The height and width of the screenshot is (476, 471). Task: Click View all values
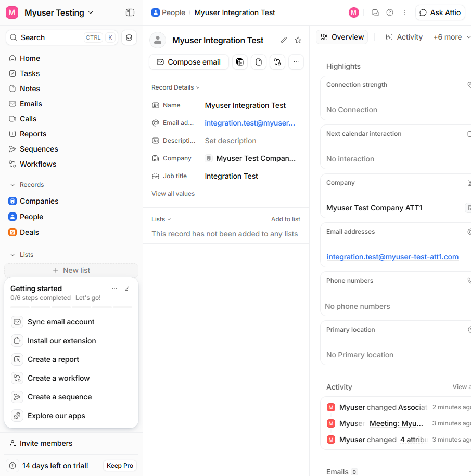173,194
